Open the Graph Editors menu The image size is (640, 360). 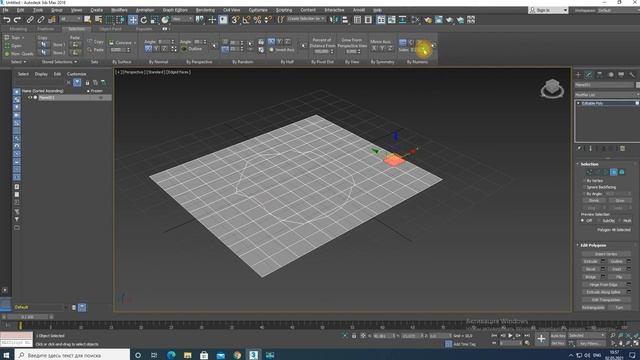coord(175,10)
